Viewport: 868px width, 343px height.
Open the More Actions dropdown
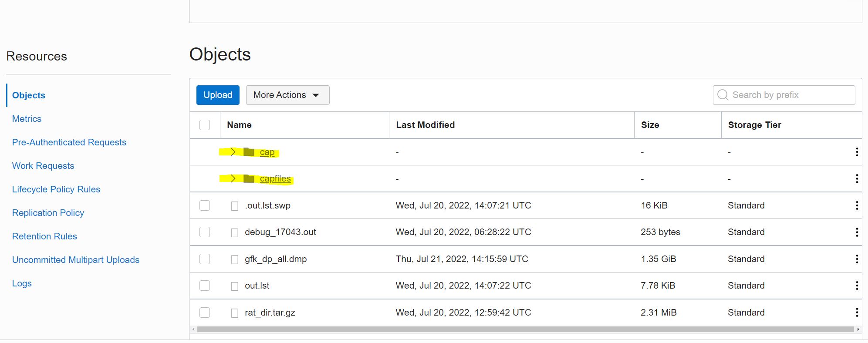click(x=287, y=95)
